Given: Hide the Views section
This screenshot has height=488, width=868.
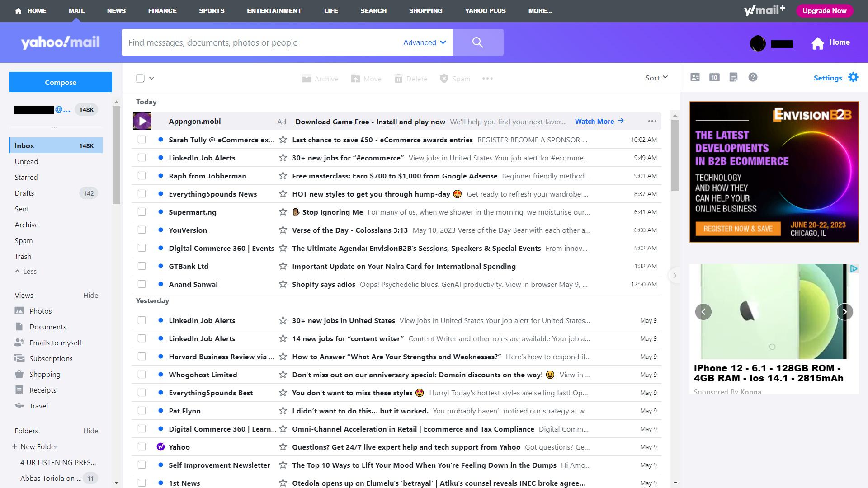Looking at the screenshot, I should click(x=90, y=295).
